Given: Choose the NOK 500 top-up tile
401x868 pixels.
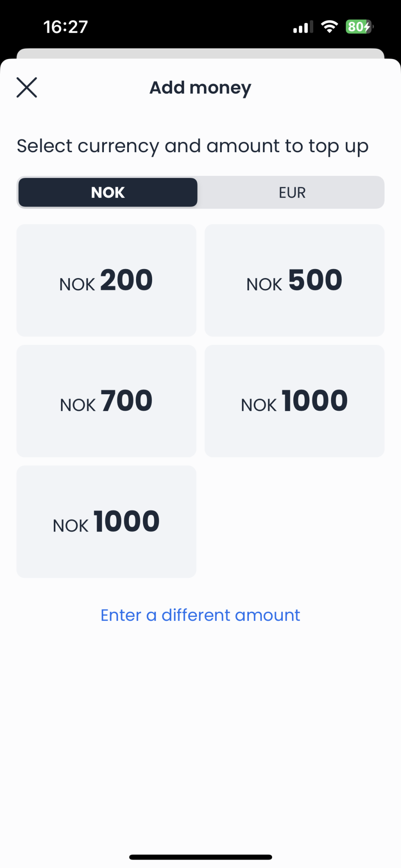Looking at the screenshot, I should click(294, 280).
